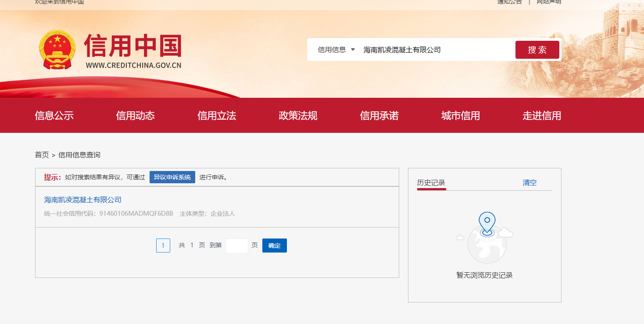Open the 信用动态 menu

(x=136, y=116)
